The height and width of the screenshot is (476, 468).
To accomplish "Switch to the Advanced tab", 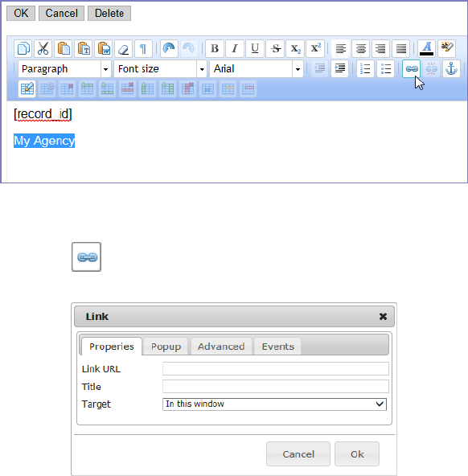I will coord(221,347).
